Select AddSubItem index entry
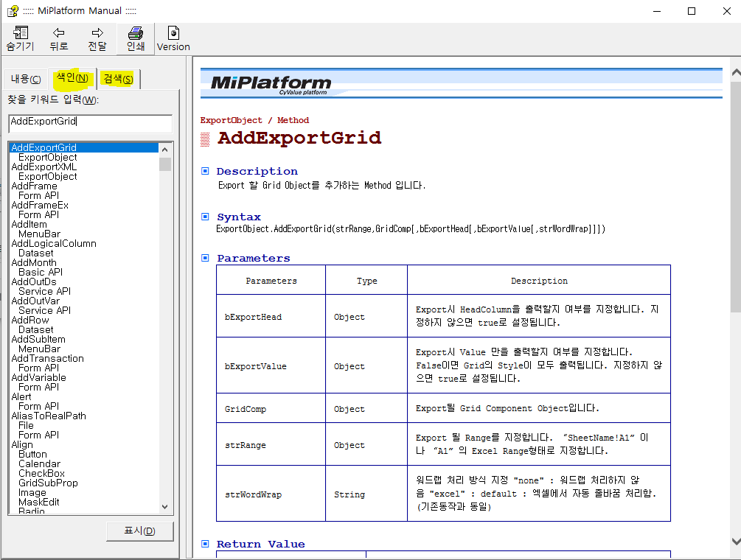The height and width of the screenshot is (560, 741). pos(38,340)
